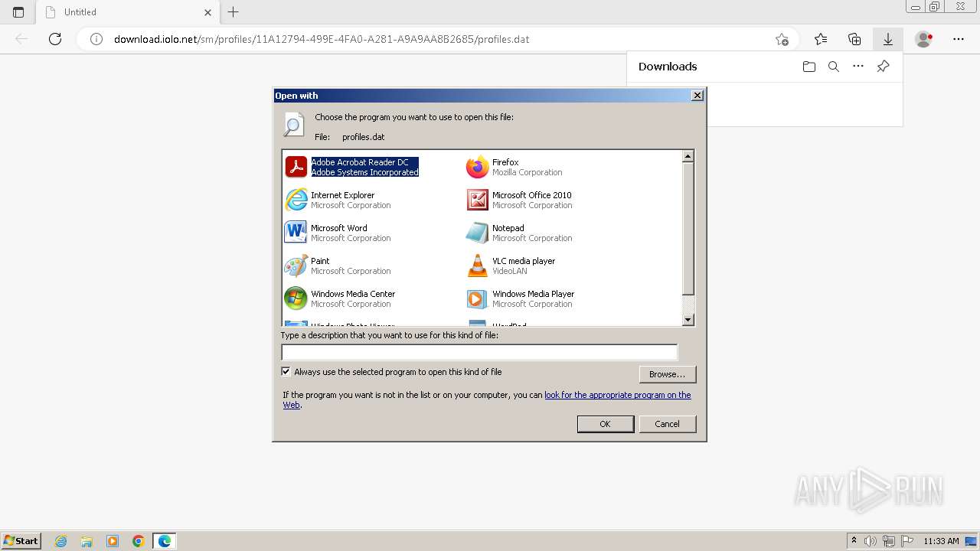Click the taskbar clock showing 11:33 AM
The image size is (980, 551).
click(x=941, y=541)
